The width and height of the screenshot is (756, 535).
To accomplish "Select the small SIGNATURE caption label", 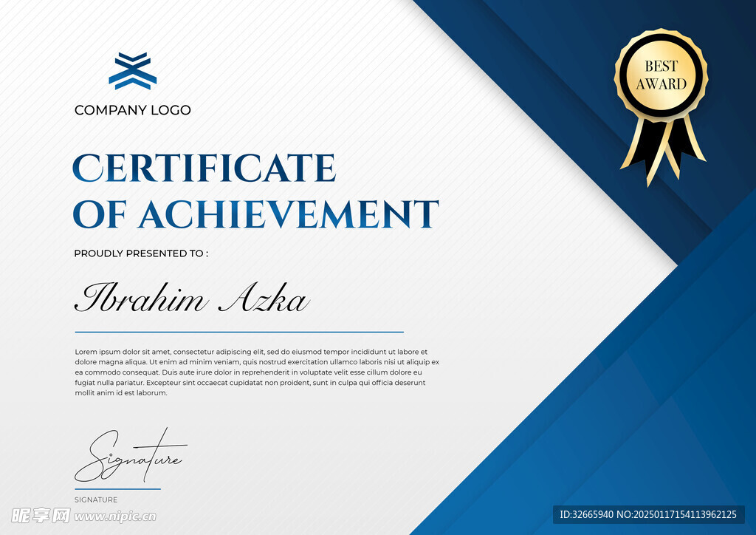I will point(96,500).
